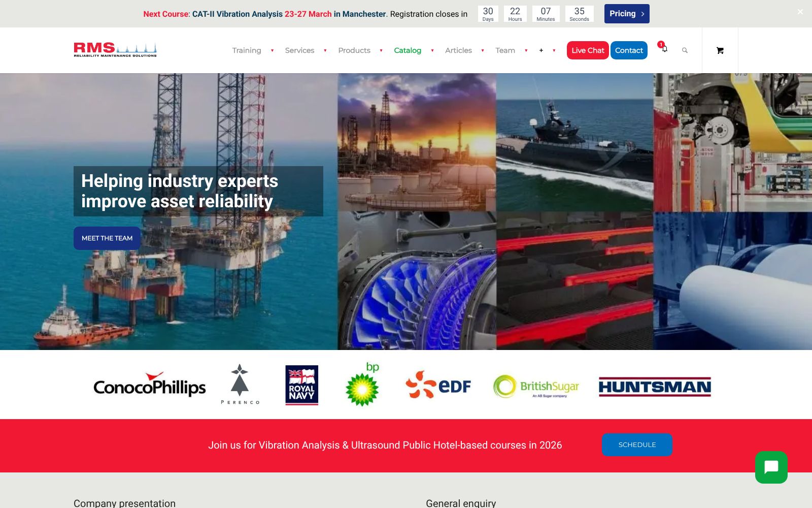Image resolution: width=812 pixels, height=508 pixels.
Task: Click the RMS Reliability Maintenance Solutions logo
Action: tap(115, 50)
